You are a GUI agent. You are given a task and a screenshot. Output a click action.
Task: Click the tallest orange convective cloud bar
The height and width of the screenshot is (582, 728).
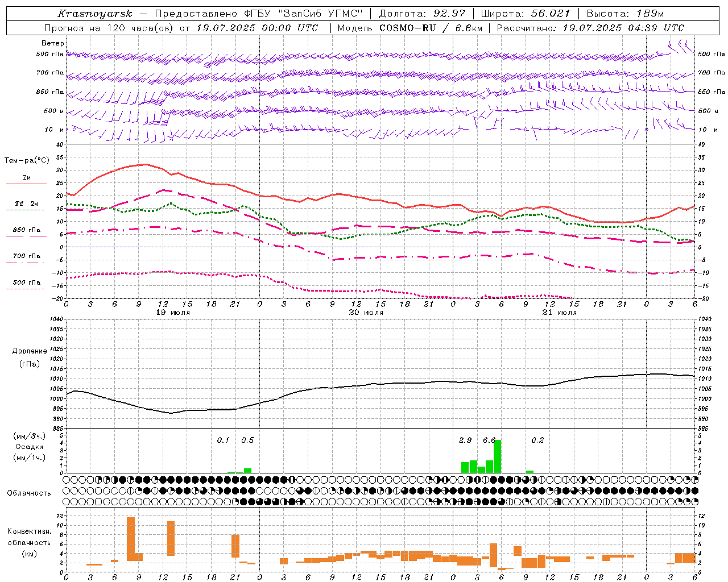pos(131,539)
